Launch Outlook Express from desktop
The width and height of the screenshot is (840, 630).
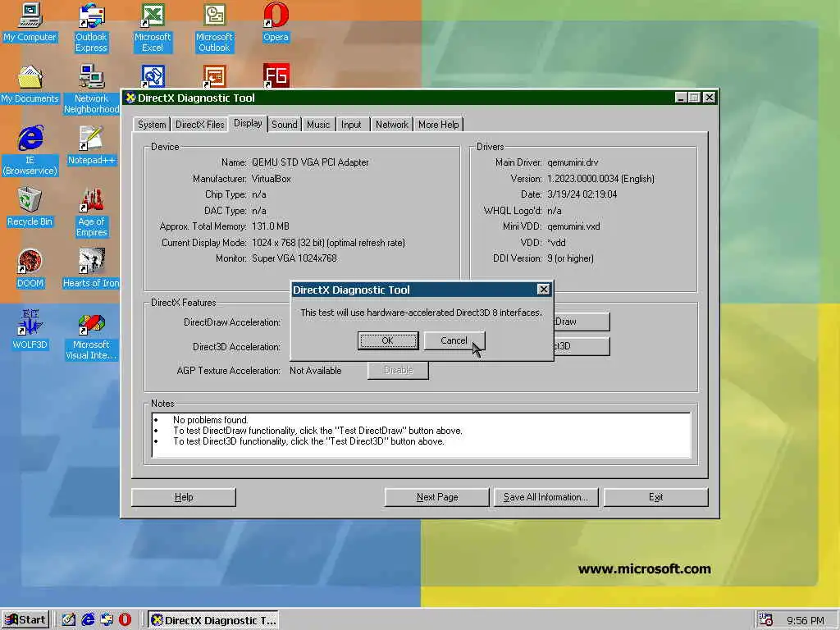[91, 27]
